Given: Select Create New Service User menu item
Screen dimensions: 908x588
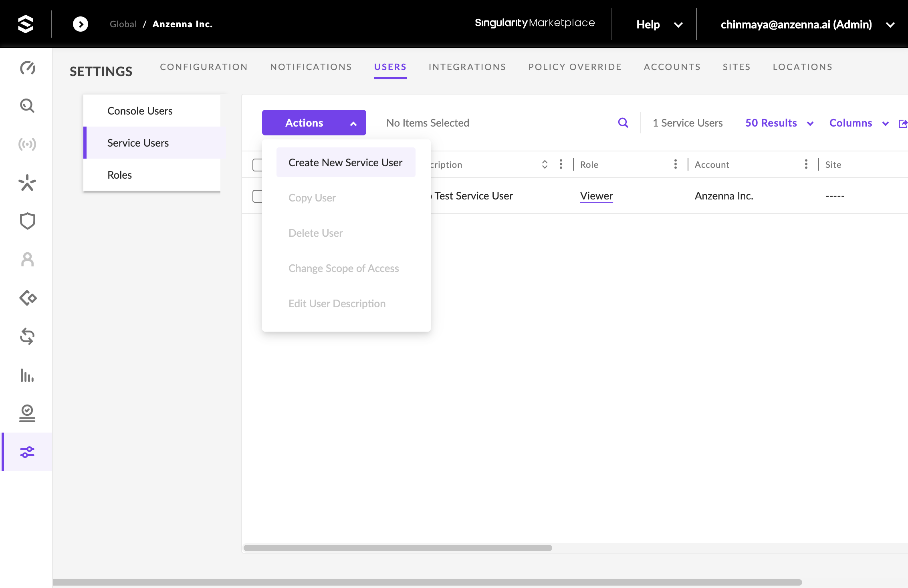Looking at the screenshot, I should [x=345, y=163].
